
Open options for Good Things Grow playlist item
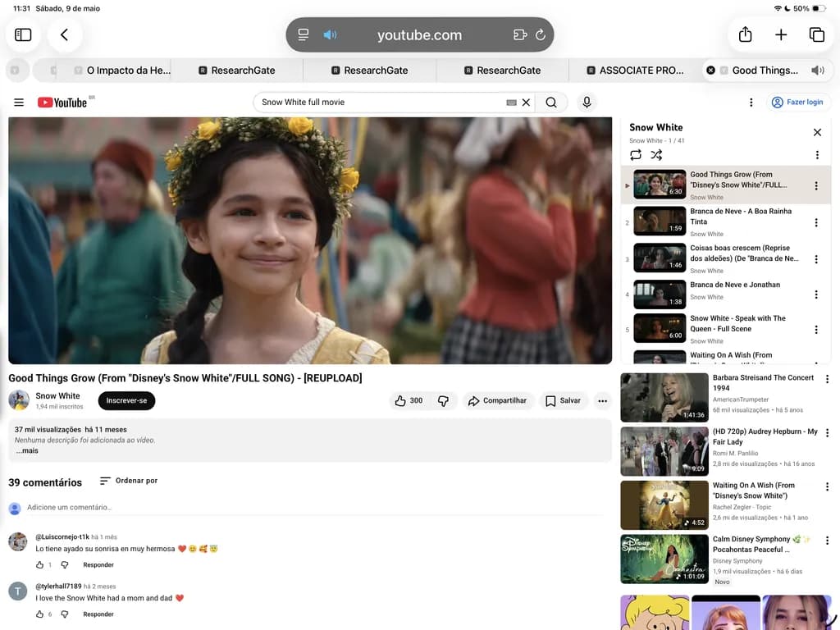tap(816, 186)
